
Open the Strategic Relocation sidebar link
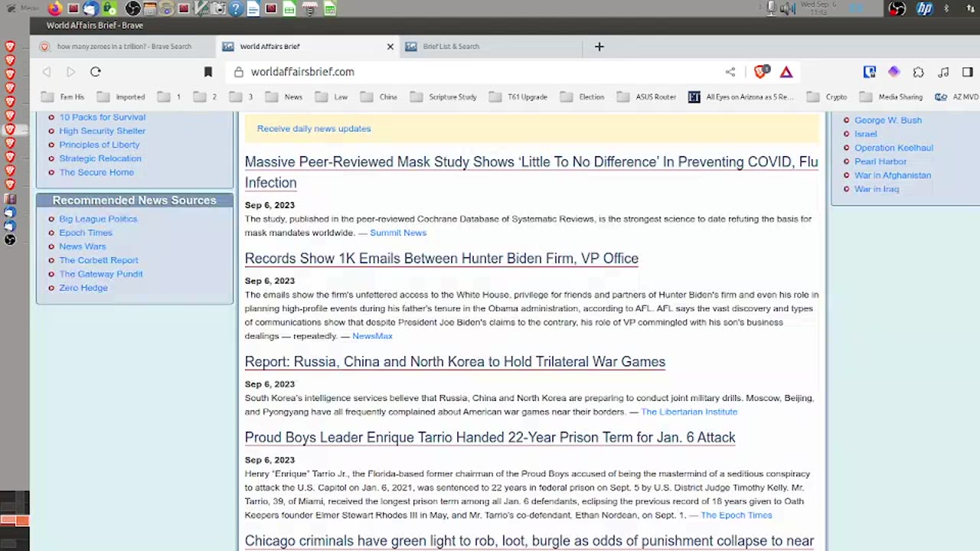[x=100, y=158]
